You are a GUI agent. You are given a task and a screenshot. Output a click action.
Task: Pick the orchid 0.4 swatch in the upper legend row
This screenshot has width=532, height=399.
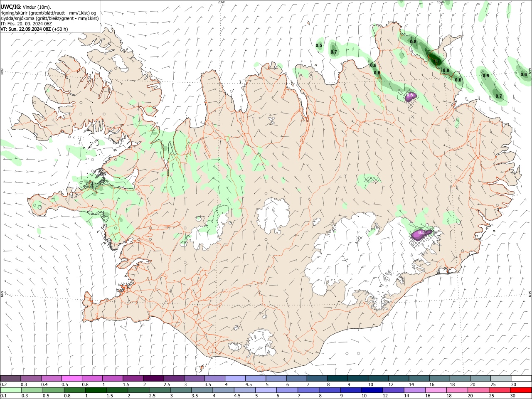pyautogui.click(x=52, y=379)
